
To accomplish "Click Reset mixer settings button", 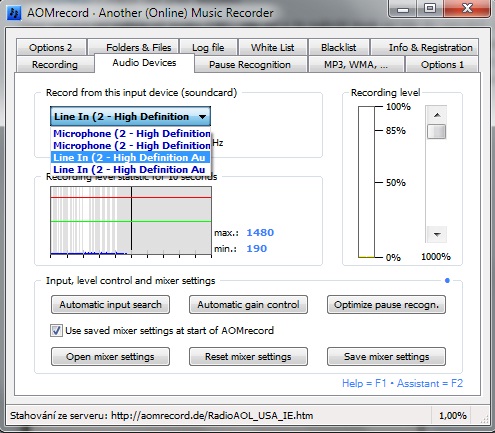I will (248, 357).
